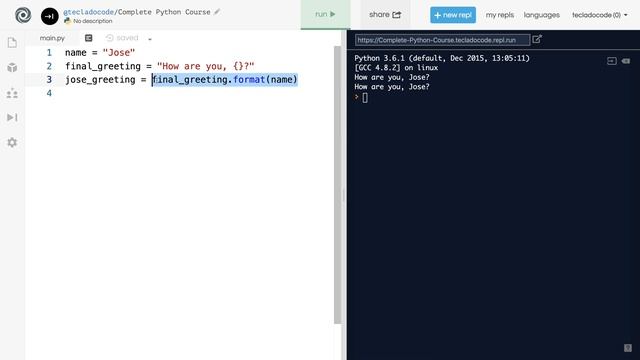Click the '[GCC 4.8.2] on linux' line
Screen dimensions: 640x360
click(x=396, y=68)
